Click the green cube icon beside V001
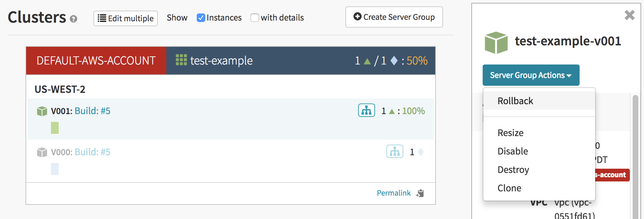Image resolution: width=644 pixels, height=219 pixels. pos(42,111)
